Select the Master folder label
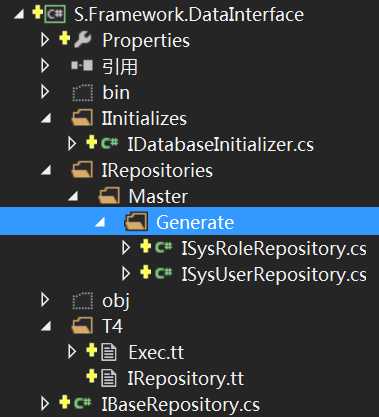Screen dimensions: 379x417 click(158, 196)
